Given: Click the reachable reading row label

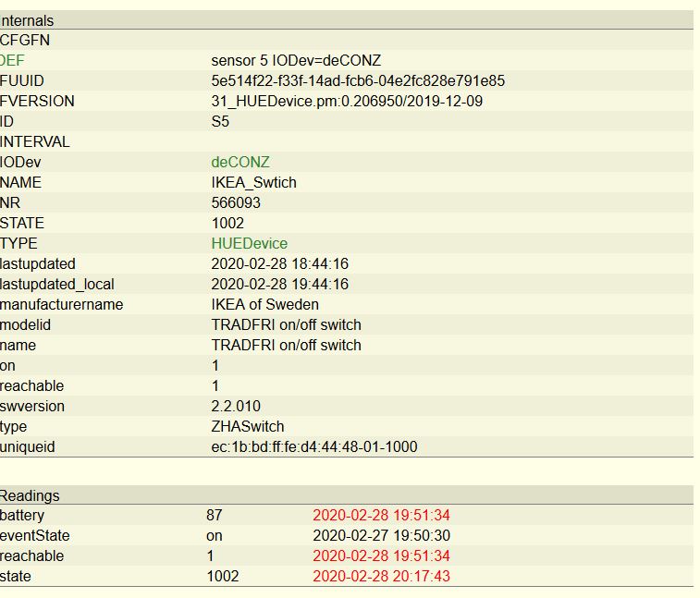Looking at the screenshot, I should (x=31, y=556).
